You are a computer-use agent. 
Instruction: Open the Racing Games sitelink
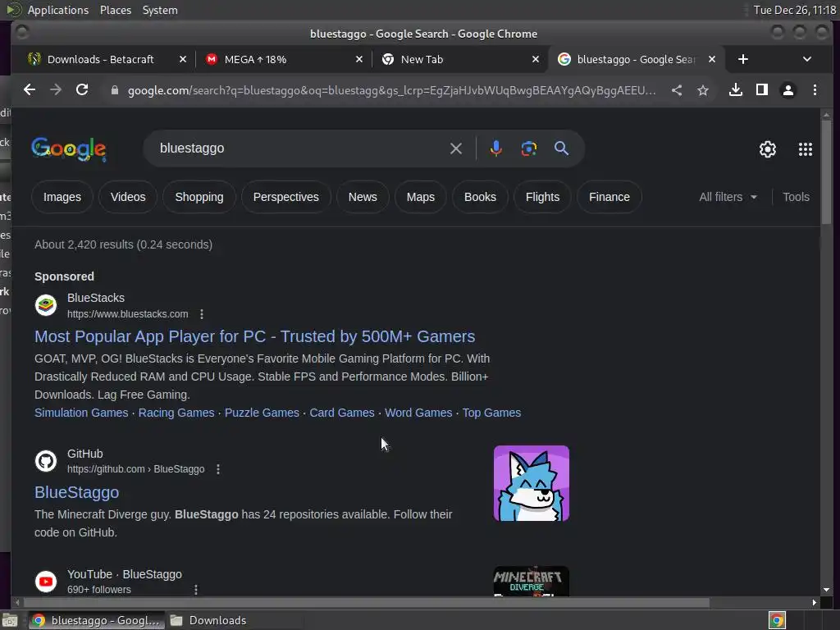(176, 413)
